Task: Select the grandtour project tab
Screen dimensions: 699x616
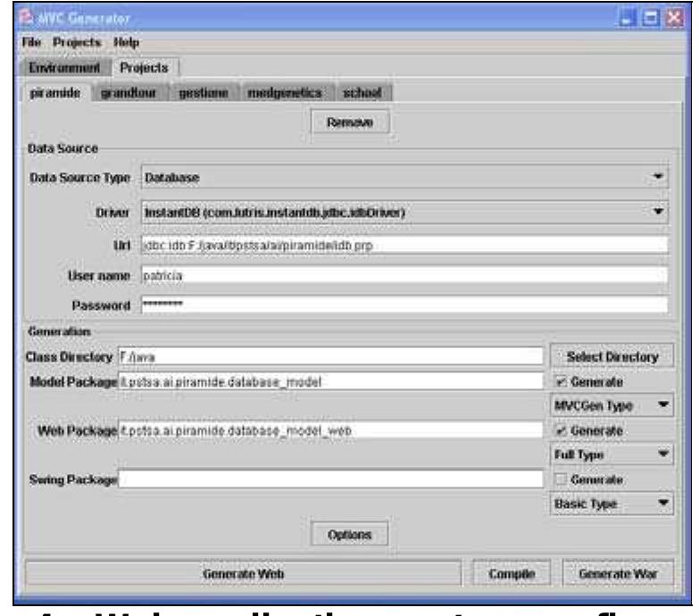Action: (129, 93)
